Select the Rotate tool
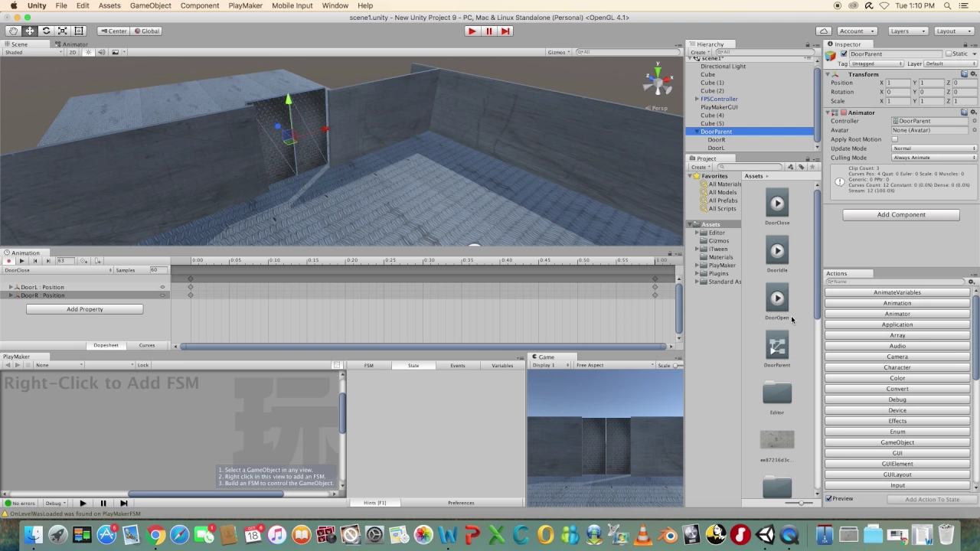Image resolution: width=980 pixels, height=551 pixels. pyautogui.click(x=46, y=31)
